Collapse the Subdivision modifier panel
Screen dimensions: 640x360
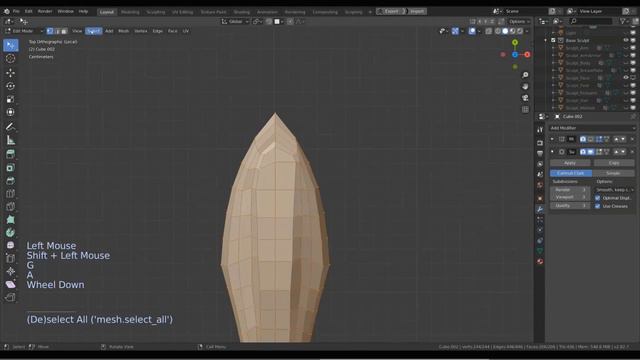click(552, 152)
